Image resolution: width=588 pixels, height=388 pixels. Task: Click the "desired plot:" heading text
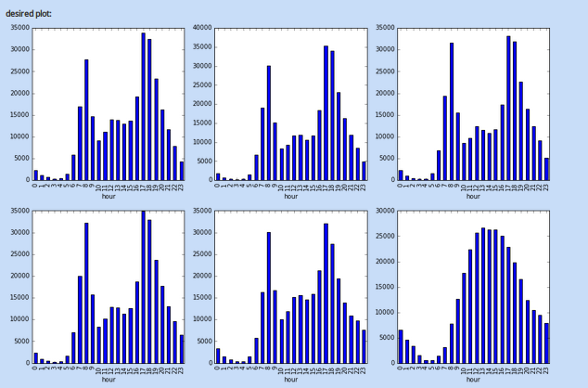[28, 14]
